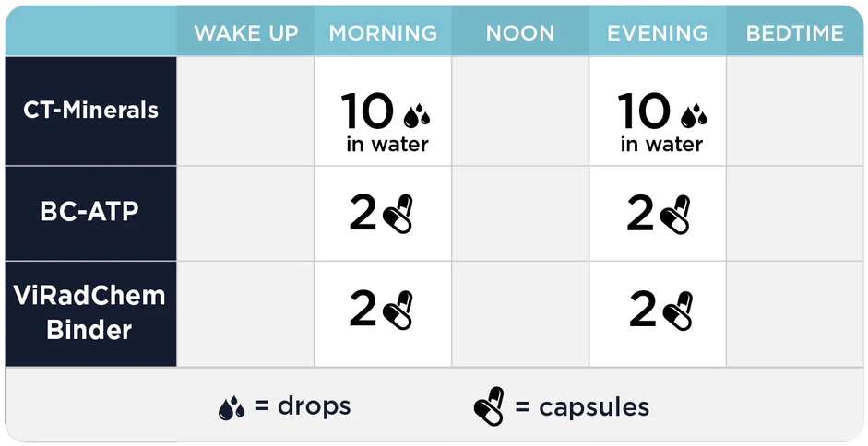Select the MORNING column header

[x=383, y=33]
